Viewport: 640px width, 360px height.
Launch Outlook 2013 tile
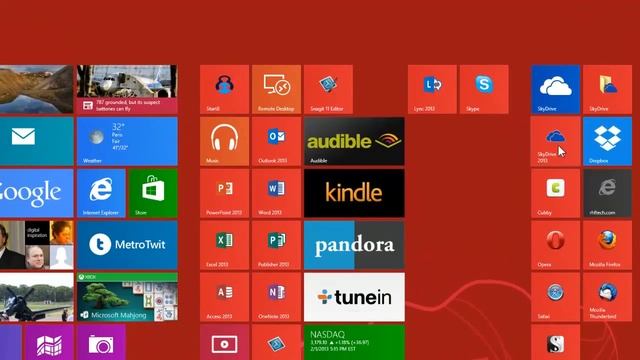[x=276, y=141]
